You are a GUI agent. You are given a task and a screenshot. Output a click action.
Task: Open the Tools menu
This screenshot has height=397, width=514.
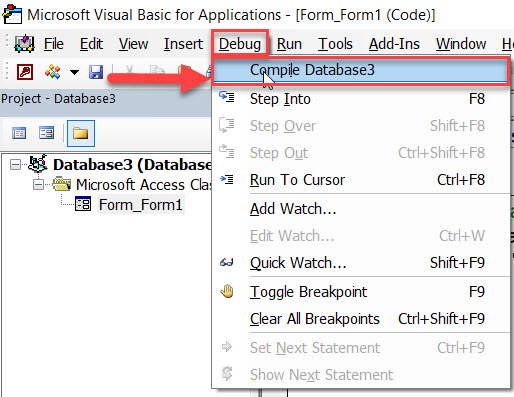pyautogui.click(x=335, y=44)
